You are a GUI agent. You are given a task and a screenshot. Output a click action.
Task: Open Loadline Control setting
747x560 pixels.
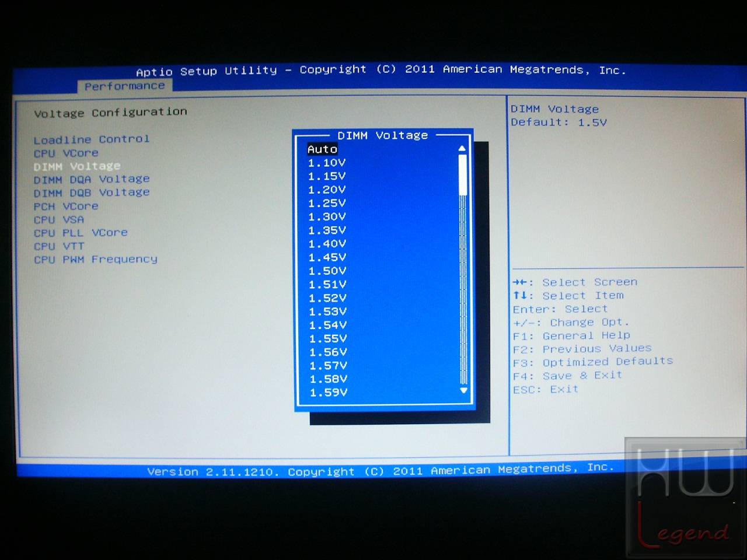[x=92, y=139]
